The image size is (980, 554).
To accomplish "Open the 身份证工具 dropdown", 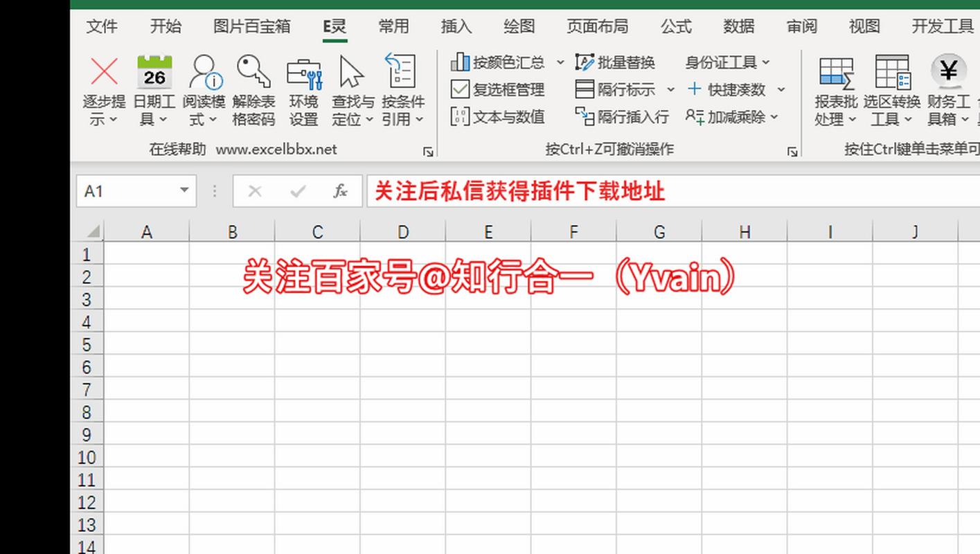I will coord(727,62).
